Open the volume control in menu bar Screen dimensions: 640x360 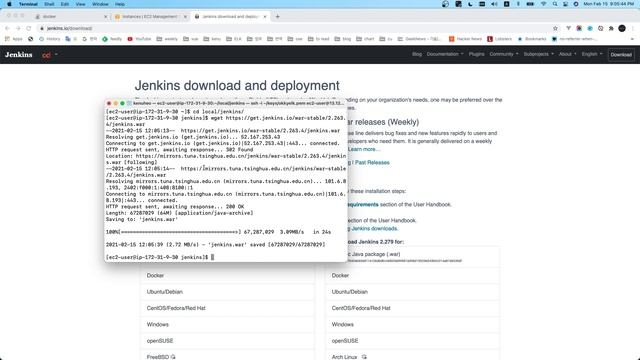point(494,4)
